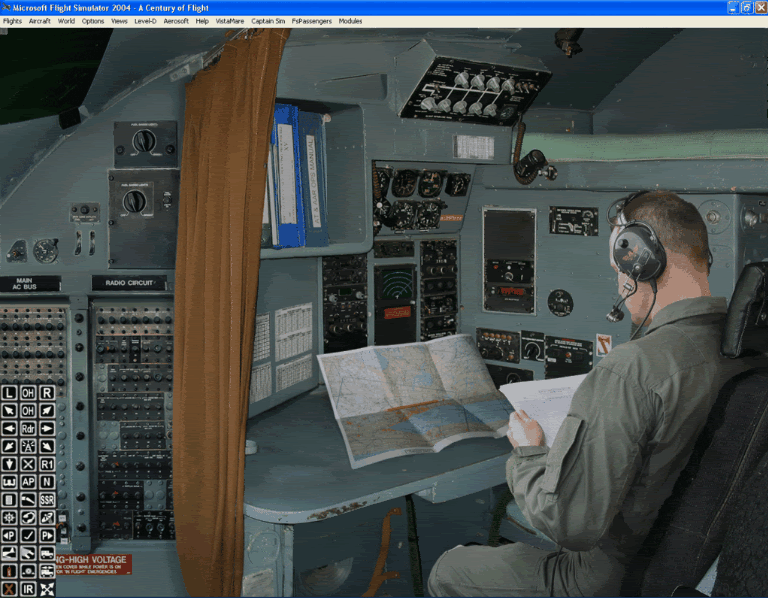768x598 pixels.
Task: Toggle the R view icon
Action: [47, 393]
